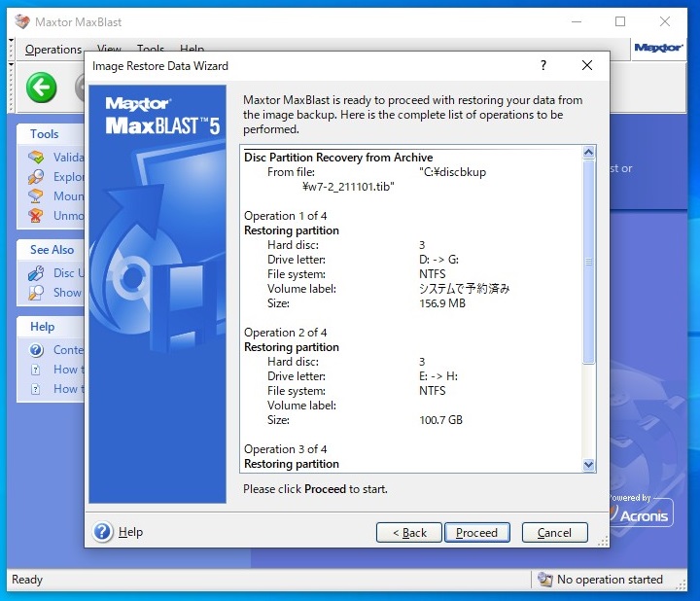Screen dimensions: 700x601
Task: Click the operations list scroll up arrow
Action: coord(589,153)
